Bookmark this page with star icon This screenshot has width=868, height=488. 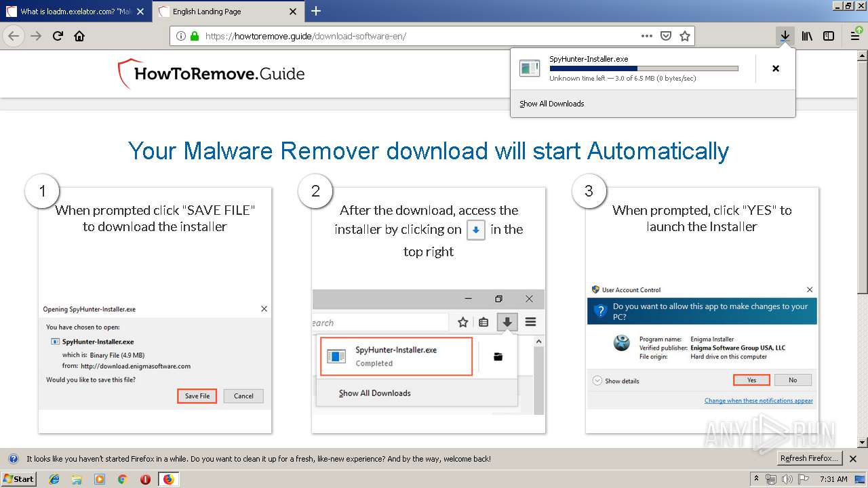point(685,36)
